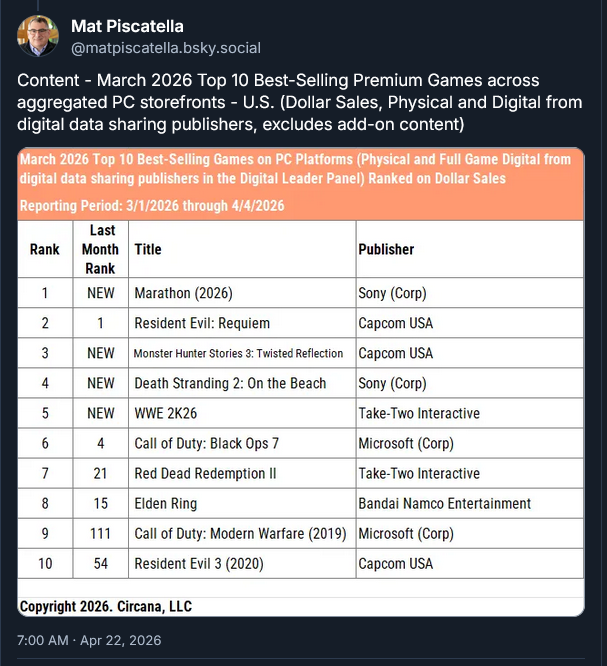This screenshot has height=666, width=607.
Task: Select the WWE 2K26 title cell
Action: coord(242,413)
